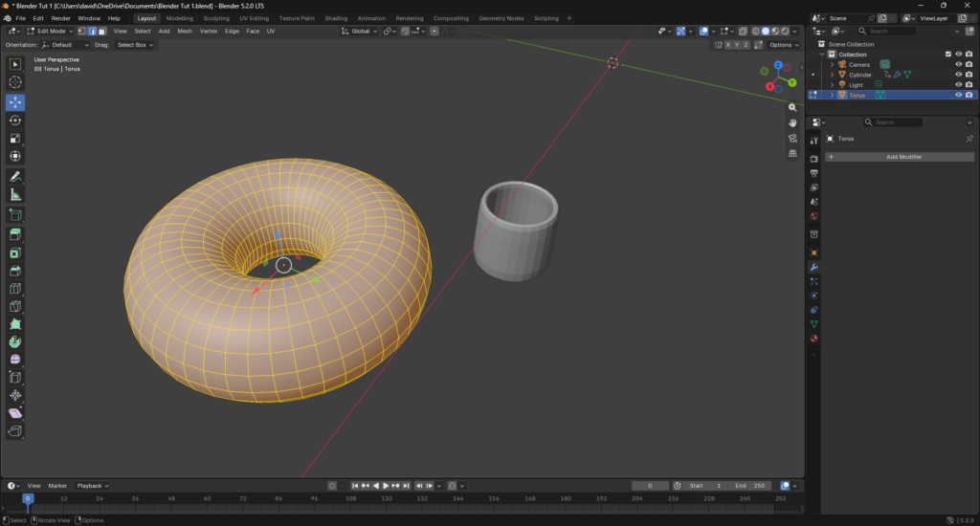The width and height of the screenshot is (980, 526).
Task: Switch to wireframe viewport shading
Action: coord(756,32)
